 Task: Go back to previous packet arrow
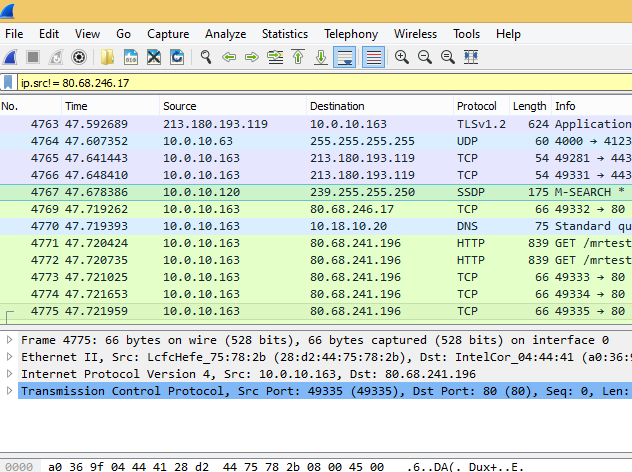click(229, 57)
